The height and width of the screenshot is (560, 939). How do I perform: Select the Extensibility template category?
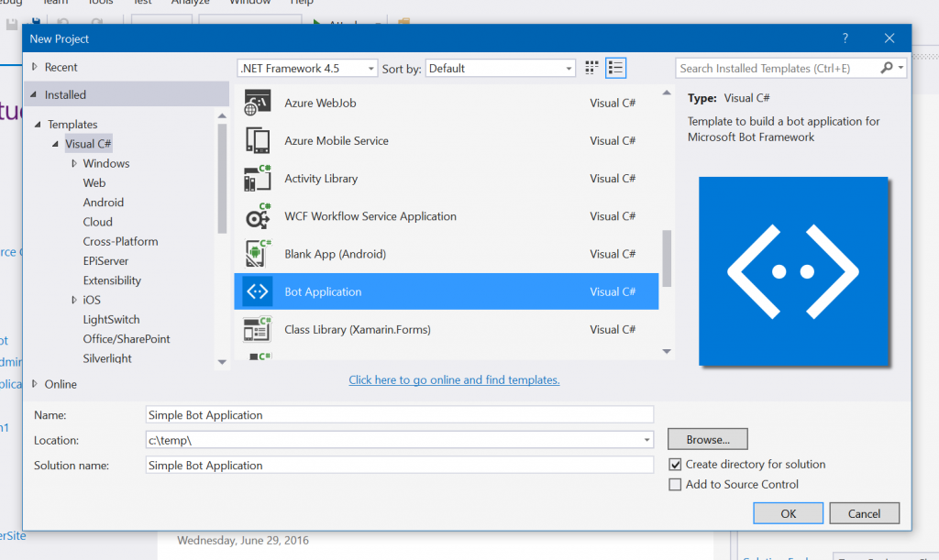point(112,280)
